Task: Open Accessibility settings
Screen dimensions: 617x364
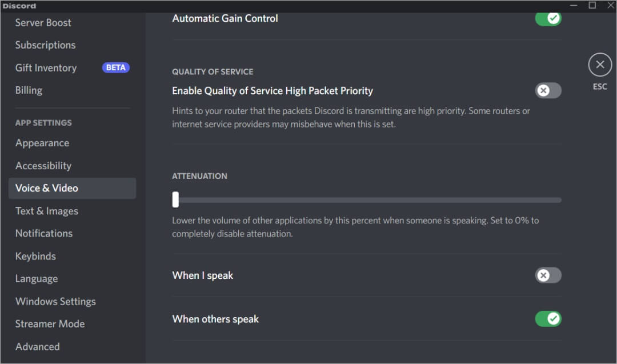Action: 43,166
